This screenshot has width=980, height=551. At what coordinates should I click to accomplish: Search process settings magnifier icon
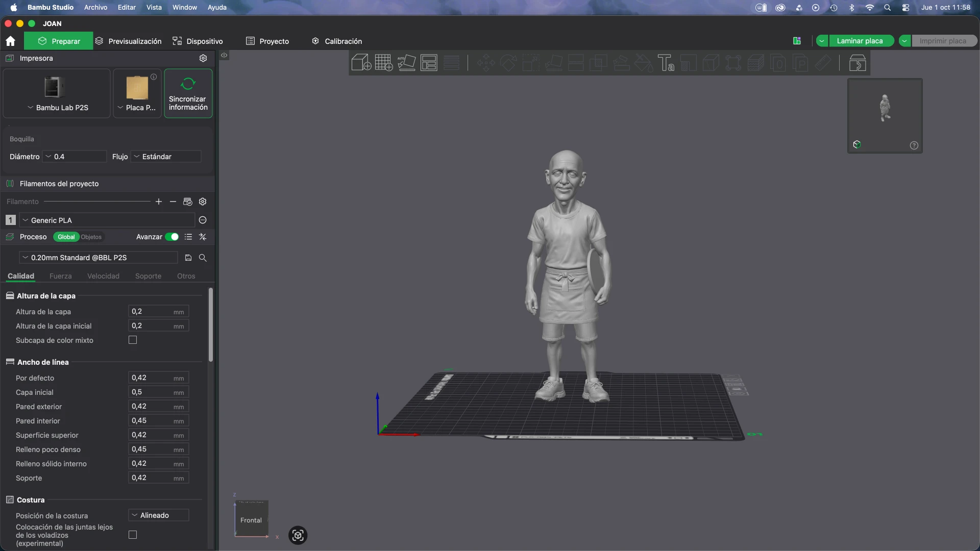[x=203, y=258]
